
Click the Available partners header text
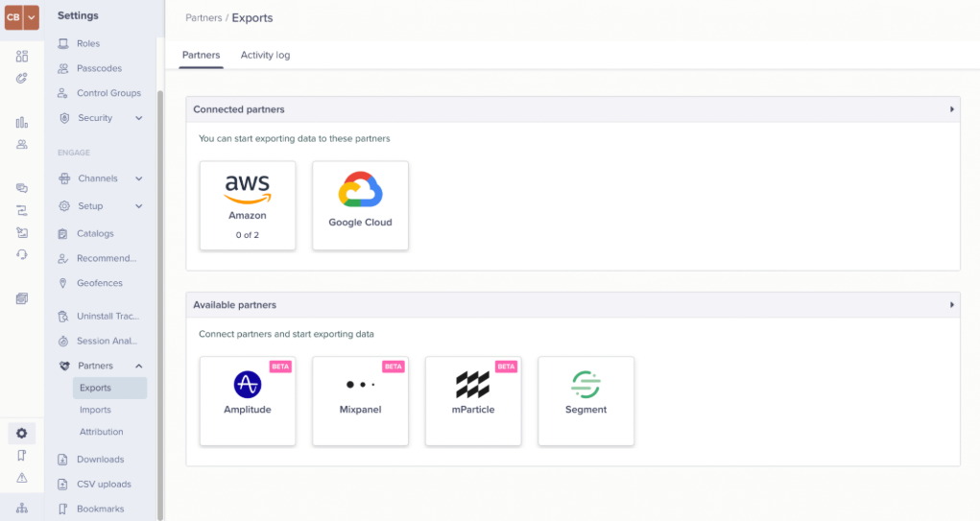[x=235, y=305]
